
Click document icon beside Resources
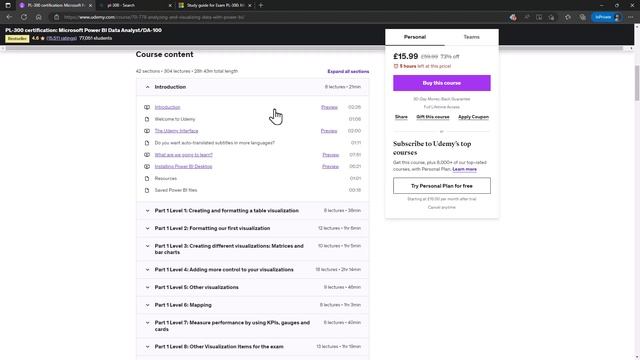[147, 178]
